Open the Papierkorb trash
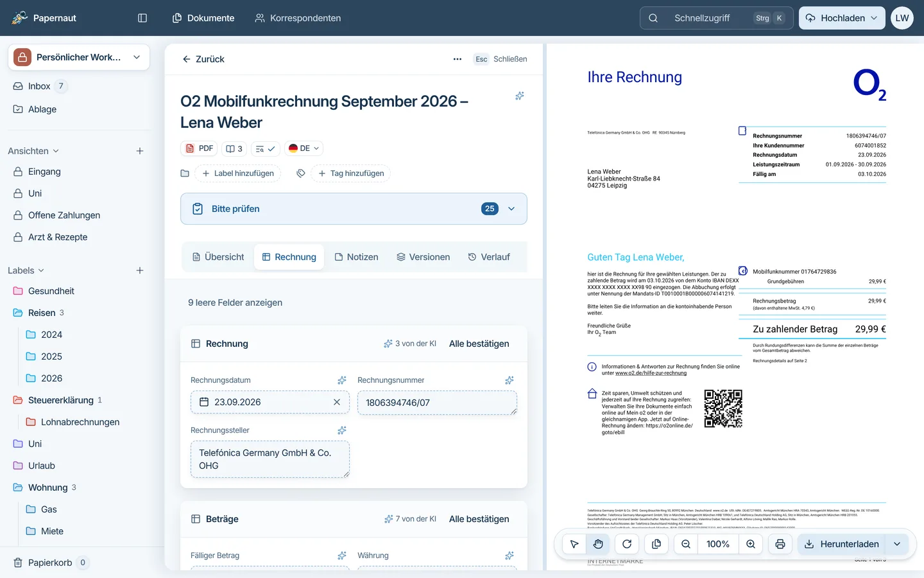Screen dimensions: 924x578 click(x=50, y=563)
